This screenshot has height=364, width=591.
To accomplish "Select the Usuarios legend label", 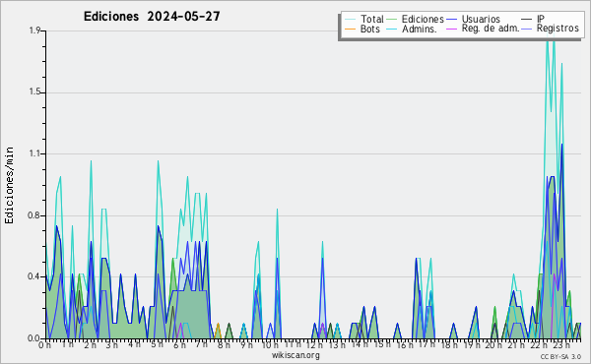I will pos(481,19).
